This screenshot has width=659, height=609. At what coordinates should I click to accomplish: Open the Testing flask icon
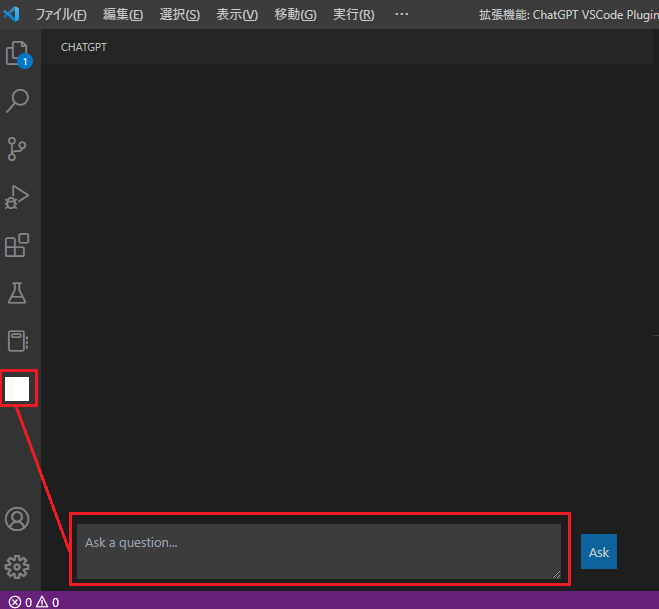pyautogui.click(x=17, y=293)
